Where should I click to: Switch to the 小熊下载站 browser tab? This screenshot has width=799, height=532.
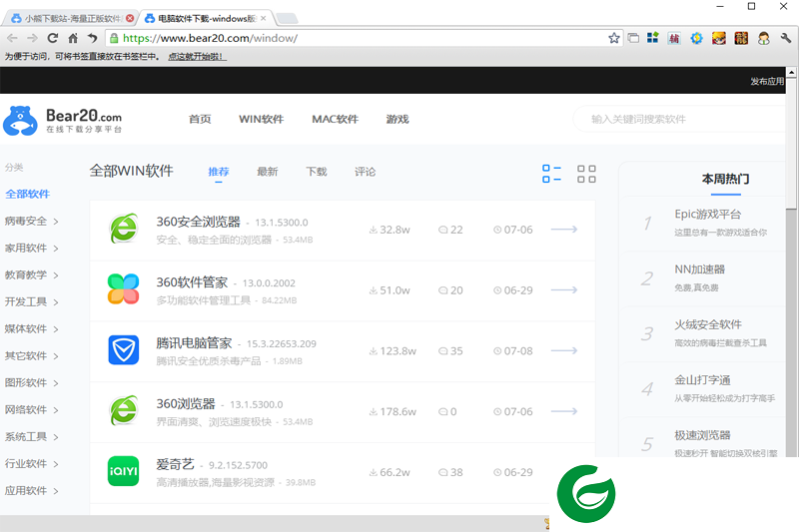(71, 18)
